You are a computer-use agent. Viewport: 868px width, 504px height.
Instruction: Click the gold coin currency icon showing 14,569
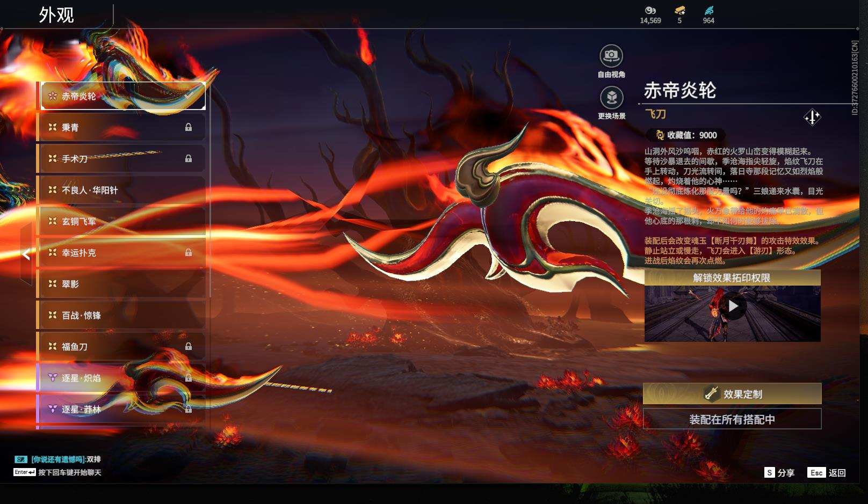[650, 9]
